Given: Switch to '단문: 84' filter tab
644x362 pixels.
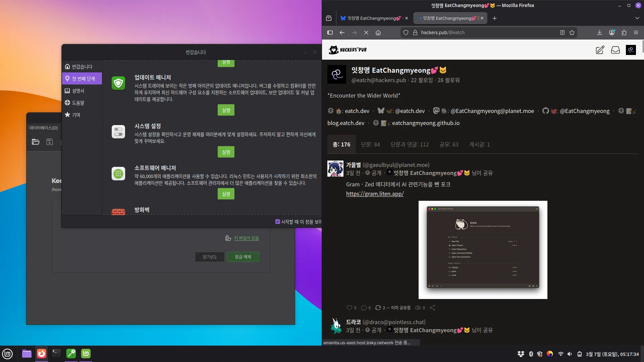Looking at the screenshot, I should 370,144.
